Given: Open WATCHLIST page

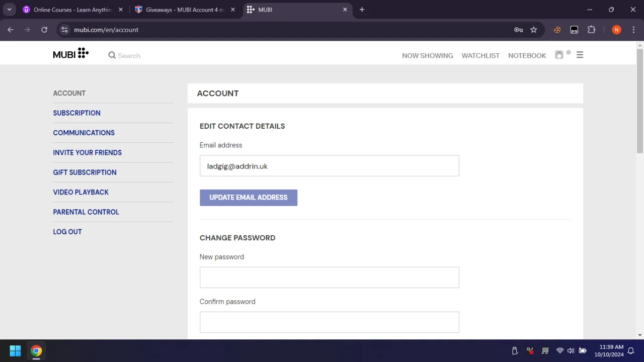Looking at the screenshot, I should [x=480, y=55].
